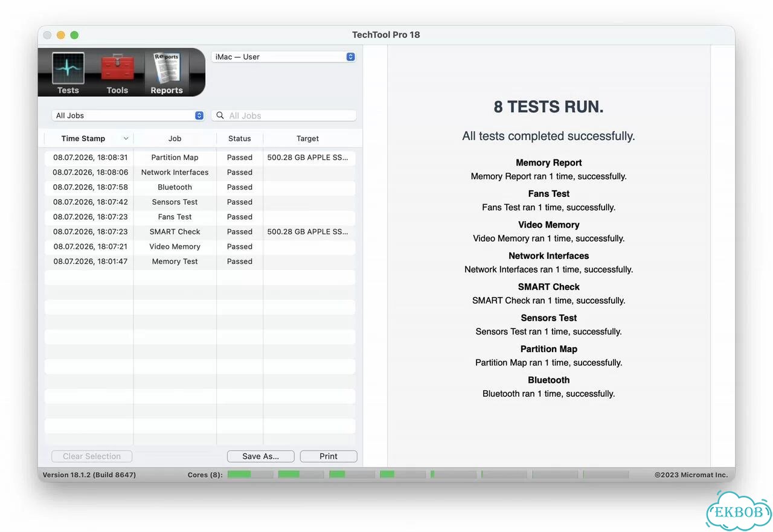This screenshot has height=532, width=773.
Task: Click the Clear Selection button
Action: (x=92, y=457)
